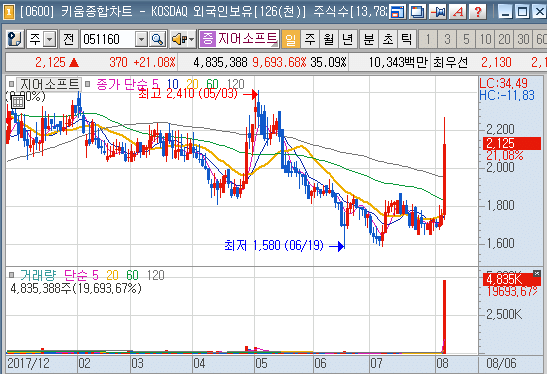Toggle the 지어소프트 price series square
Screen dimensions: 547x374
pyautogui.click(x=12, y=84)
